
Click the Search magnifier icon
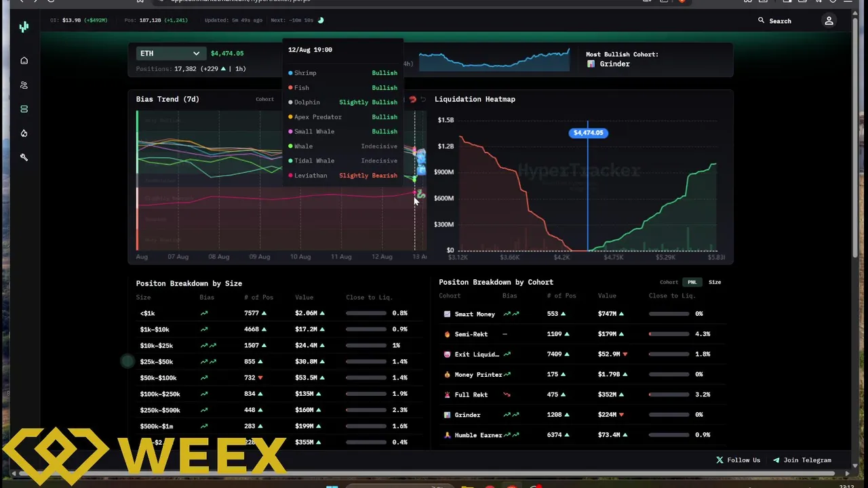tap(762, 21)
